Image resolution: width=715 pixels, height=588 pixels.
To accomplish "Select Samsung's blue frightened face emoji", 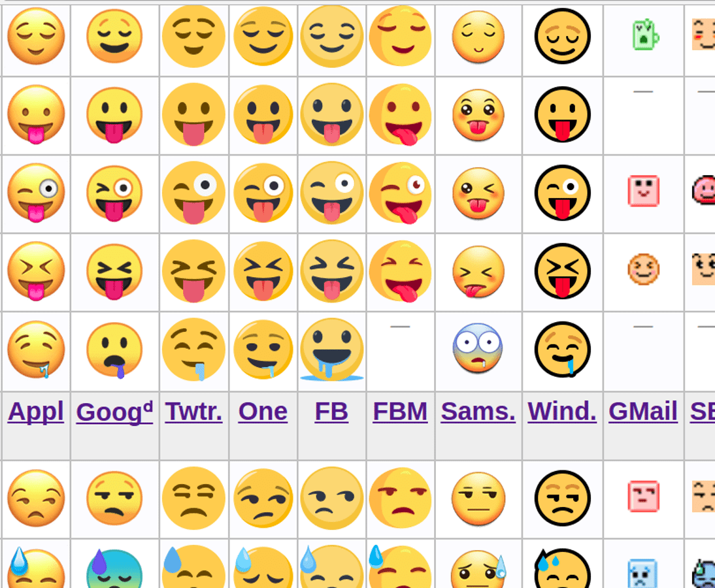I will tap(478, 348).
